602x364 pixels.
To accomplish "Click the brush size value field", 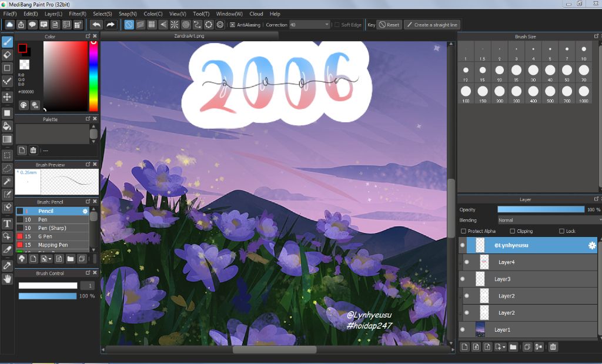I will tap(87, 285).
